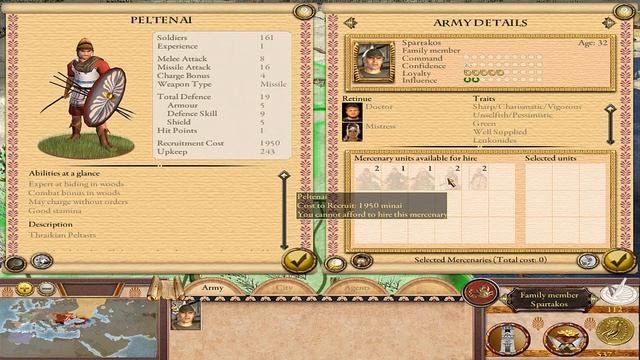The image size is (640, 360).
Task: Click the down arrow of the Abilities scrollbar
Action: tap(284, 246)
